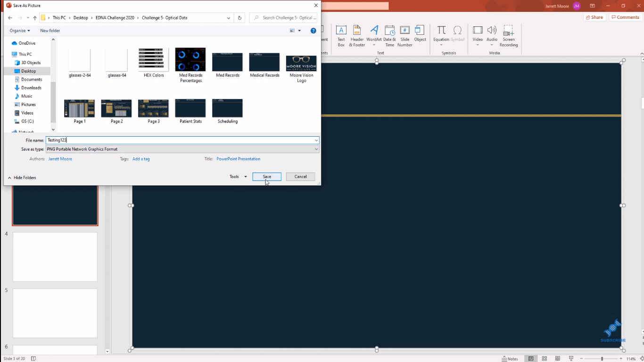Click Add a tag link
The width and height of the screenshot is (644, 362).
(x=141, y=159)
